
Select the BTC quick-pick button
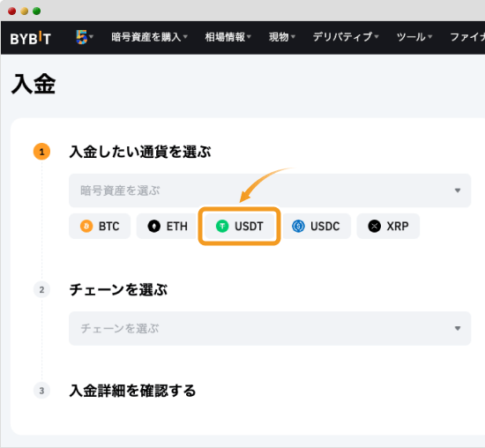[100, 226]
